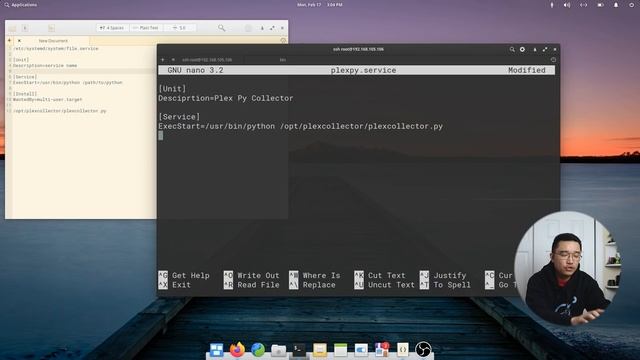Select the second terminal tab
Screen dimensions: 640x360
[282, 60]
